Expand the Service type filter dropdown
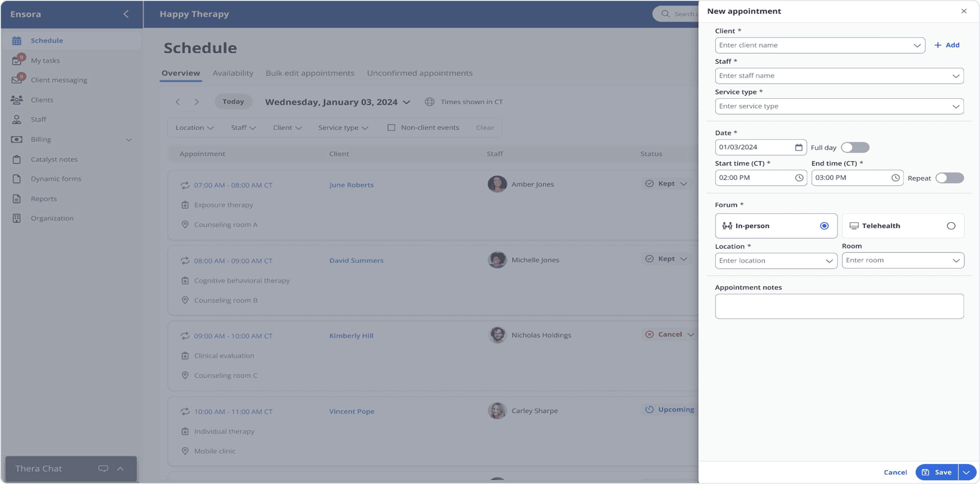980x484 pixels. click(x=342, y=127)
